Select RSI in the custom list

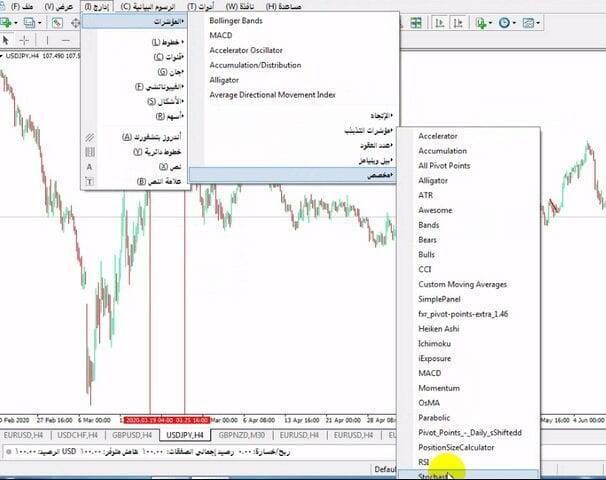click(424, 462)
